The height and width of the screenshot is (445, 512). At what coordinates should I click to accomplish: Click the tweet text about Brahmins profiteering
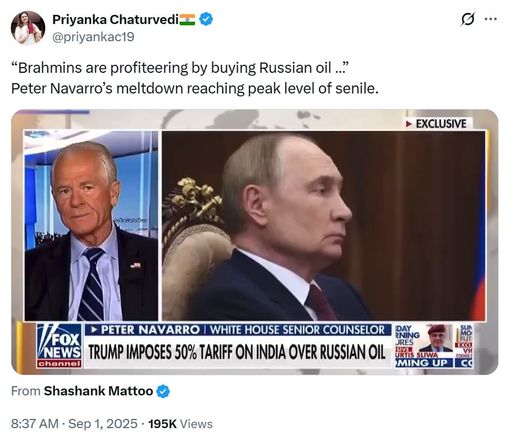[180, 68]
